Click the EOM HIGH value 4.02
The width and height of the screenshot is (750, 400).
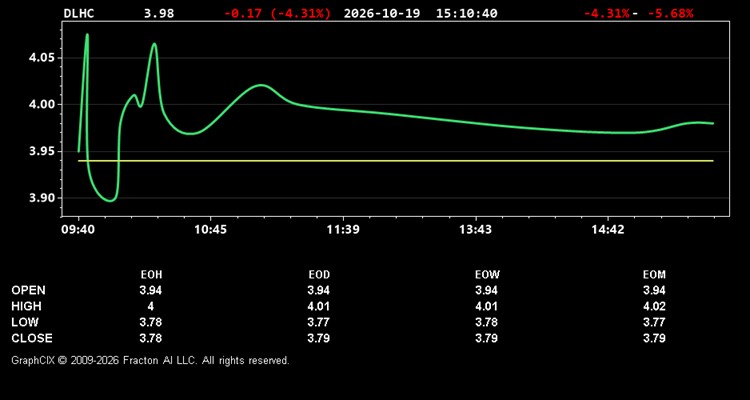(x=654, y=306)
